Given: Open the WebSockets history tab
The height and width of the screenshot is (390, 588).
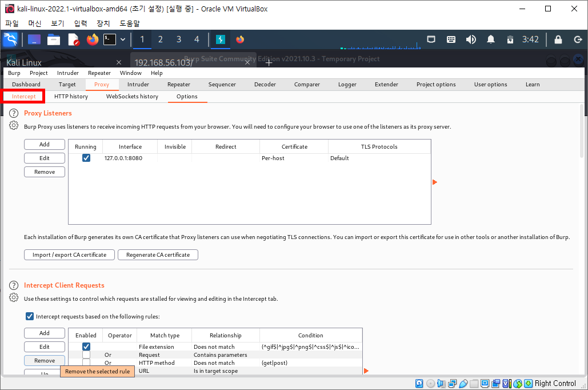Looking at the screenshot, I should 132,97.
